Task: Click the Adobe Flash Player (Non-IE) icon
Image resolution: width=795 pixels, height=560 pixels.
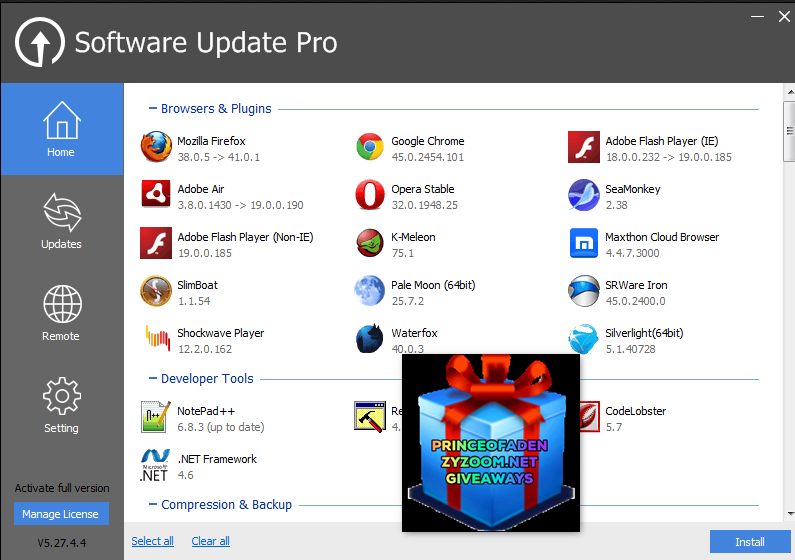Action: [156, 243]
